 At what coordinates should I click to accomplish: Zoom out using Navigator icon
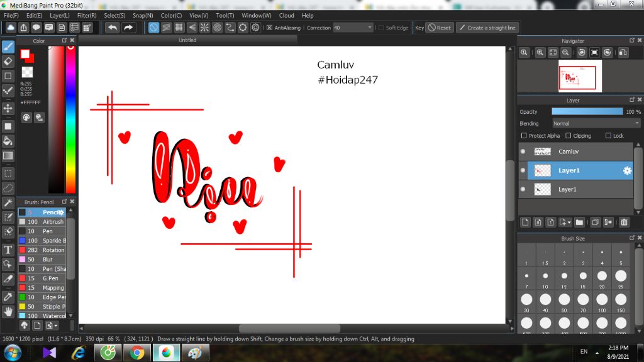[x=565, y=53]
